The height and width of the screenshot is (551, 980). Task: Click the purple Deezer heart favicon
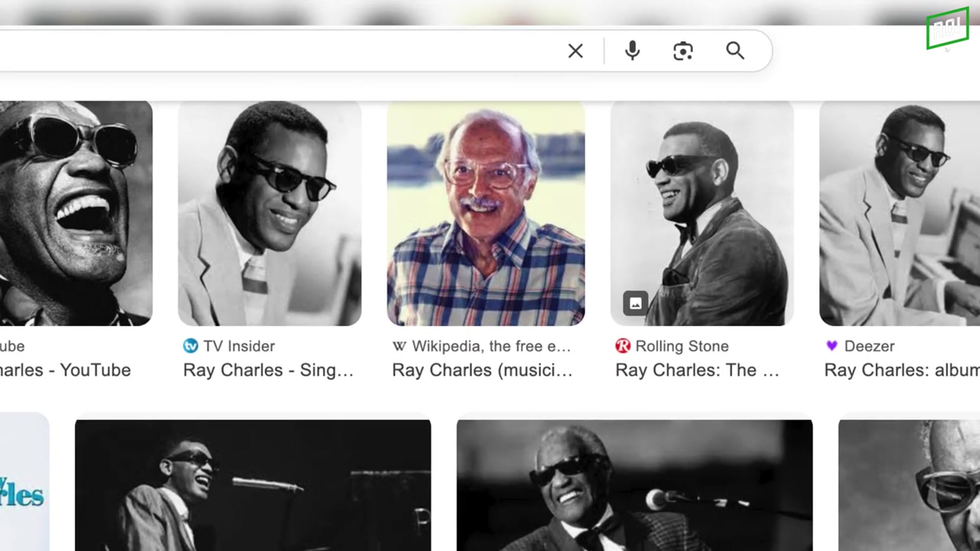pyautogui.click(x=831, y=346)
